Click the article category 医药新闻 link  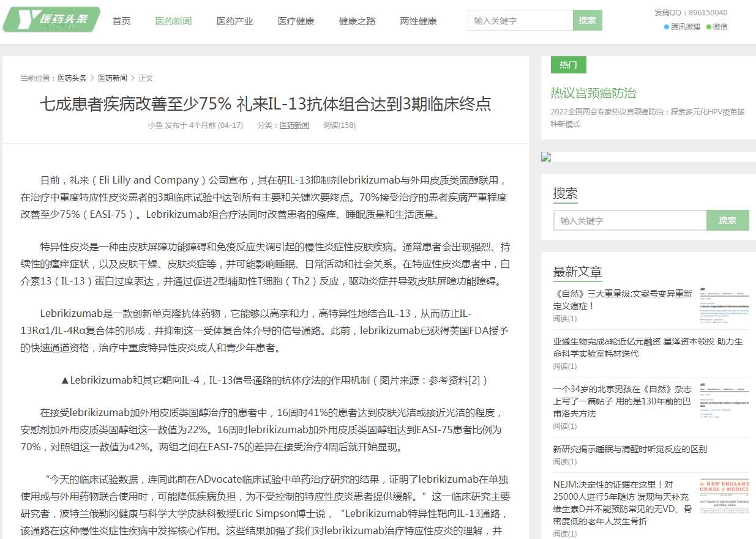(x=294, y=125)
